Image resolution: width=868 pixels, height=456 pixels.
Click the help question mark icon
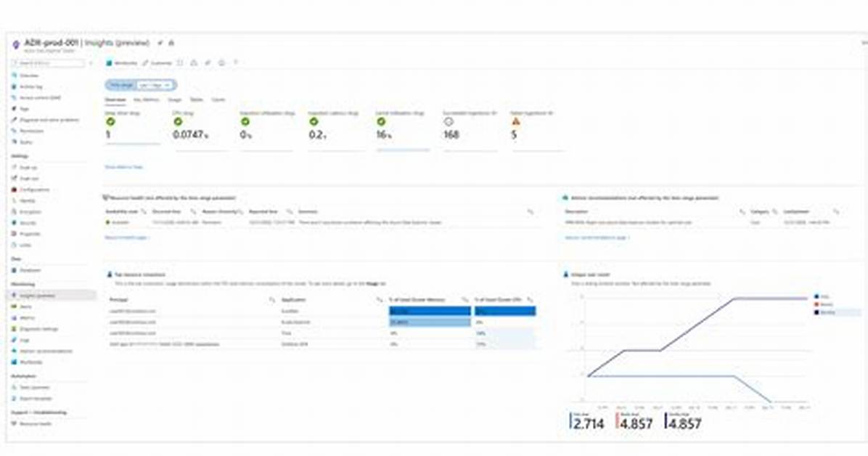point(235,63)
